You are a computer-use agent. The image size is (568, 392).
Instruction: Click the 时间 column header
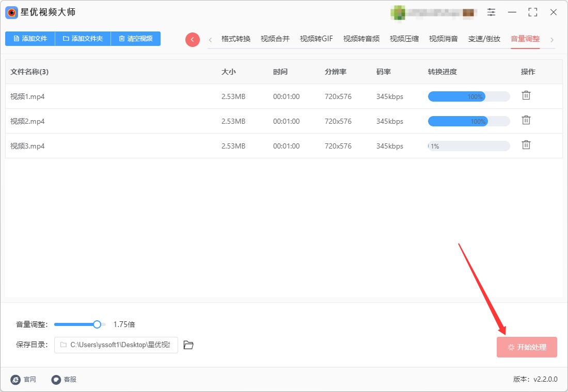280,72
